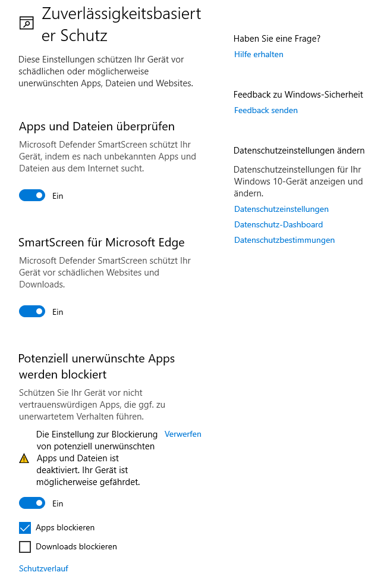Image resolution: width=384 pixels, height=588 pixels.
Task: Enable the Downloads blockieren checkbox
Action: [25, 546]
